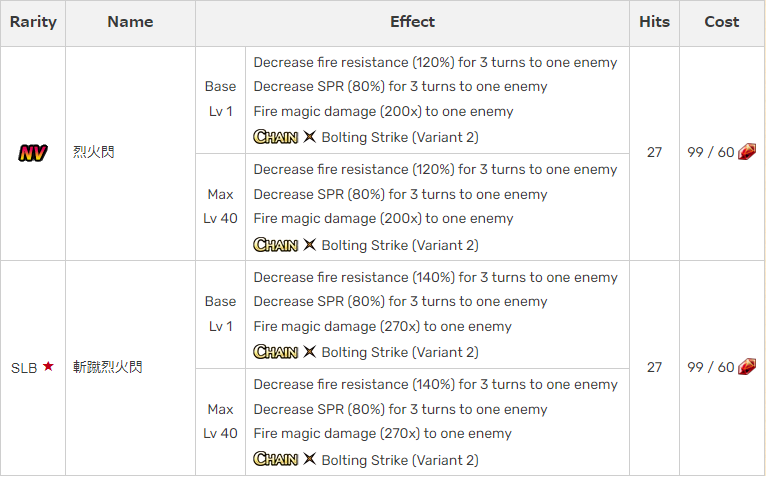This screenshot has height=478, width=767.
Task: Click the CHAIN icon in NV Max Lv 40 row
Action: [x=275, y=245]
